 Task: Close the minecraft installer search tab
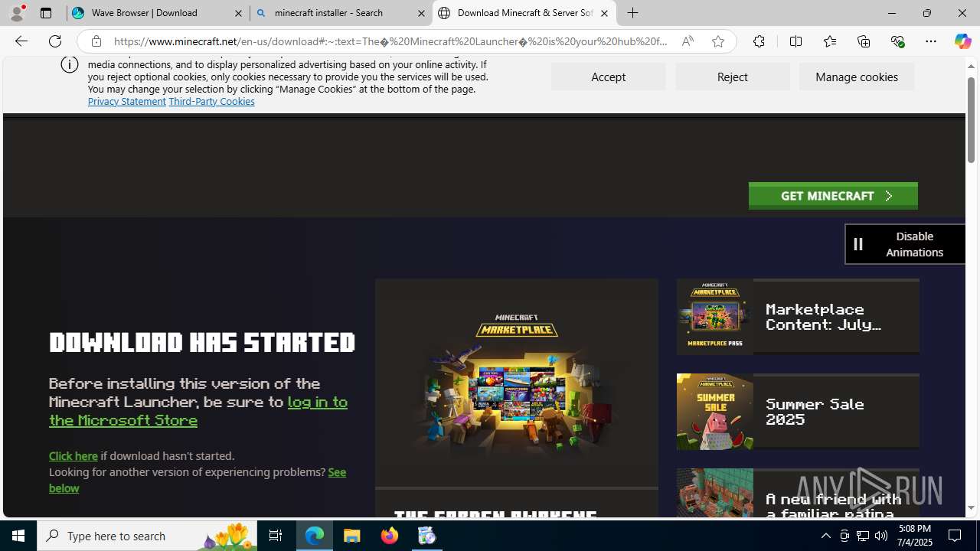pos(421,13)
